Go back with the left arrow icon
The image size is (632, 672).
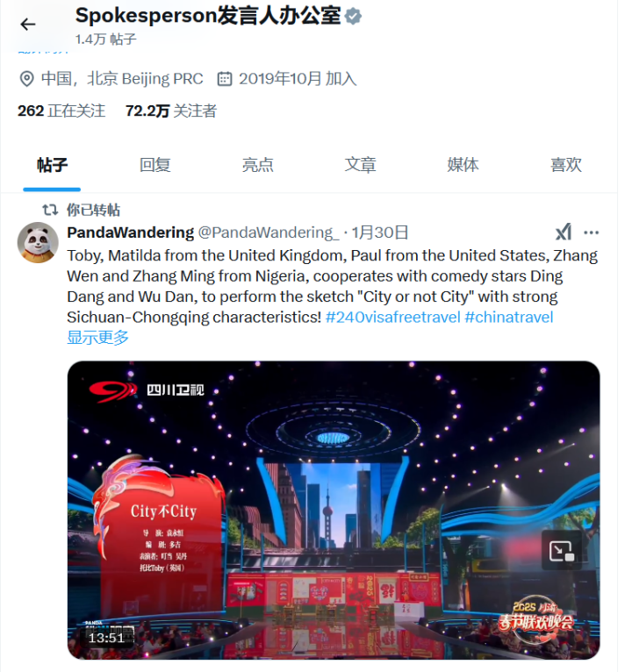(x=28, y=25)
